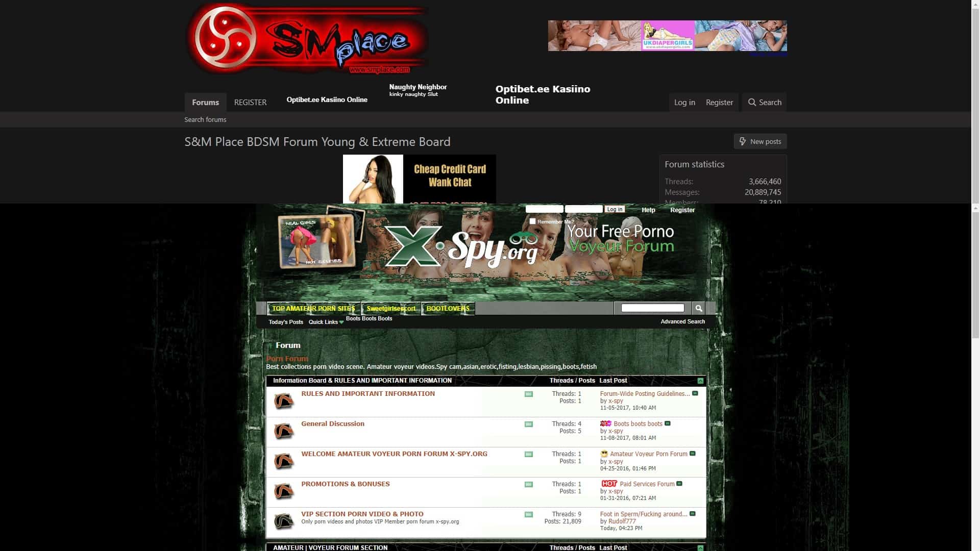
Task: Click the magnifier search button on X-Spy
Action: point(698,308)
